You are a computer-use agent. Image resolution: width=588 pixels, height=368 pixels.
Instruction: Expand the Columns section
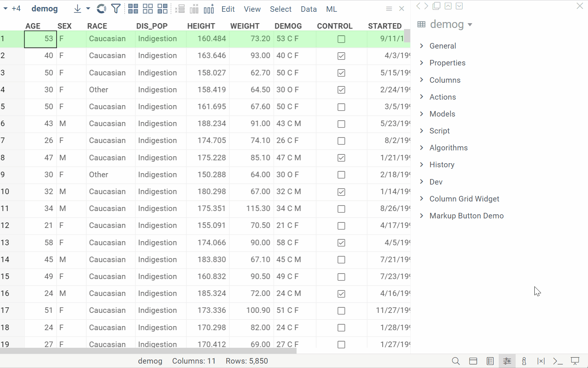[445, 80]
